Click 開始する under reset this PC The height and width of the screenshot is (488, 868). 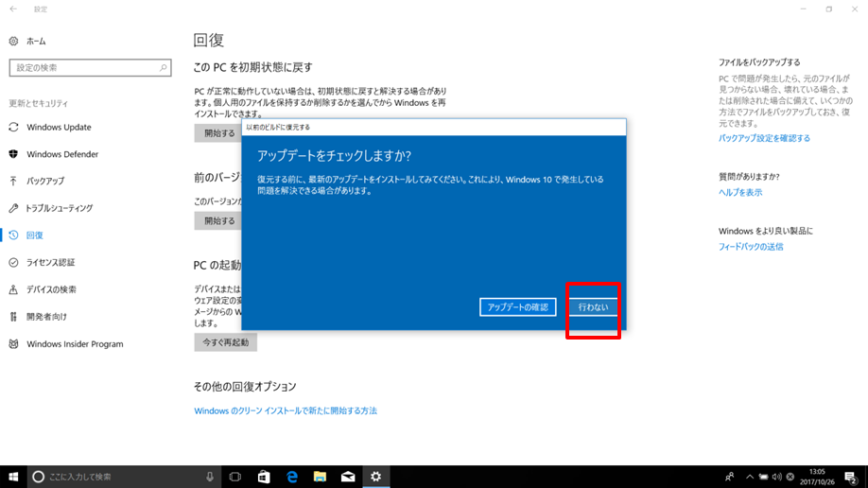[219, 133]
